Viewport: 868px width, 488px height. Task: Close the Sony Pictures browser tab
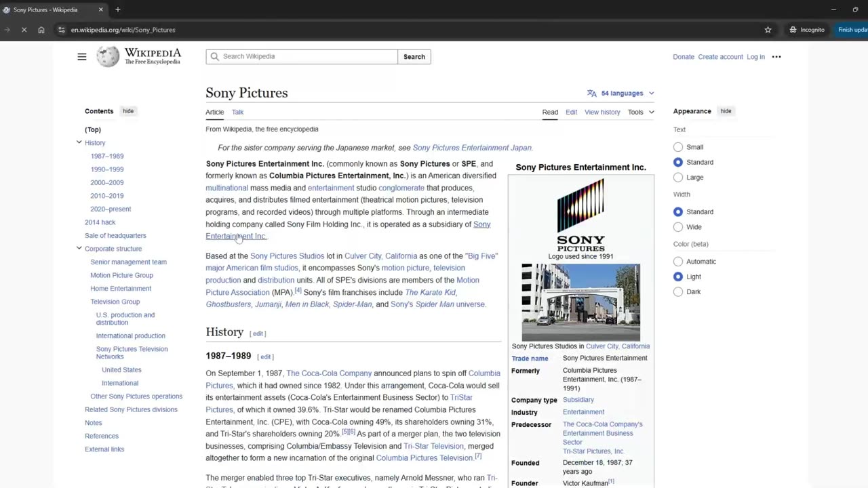tap(101, 9)
